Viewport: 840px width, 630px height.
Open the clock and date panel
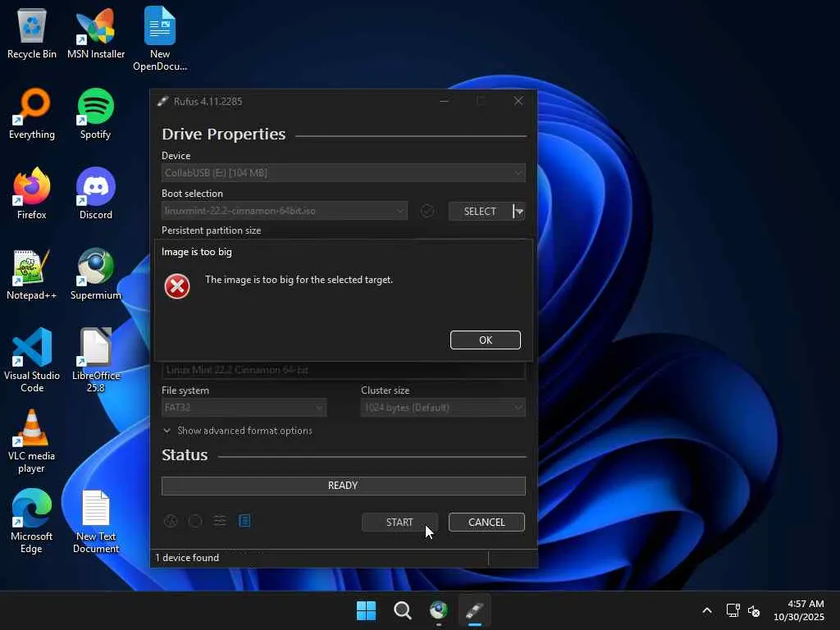pyautogui.click(x=799, y=610)
